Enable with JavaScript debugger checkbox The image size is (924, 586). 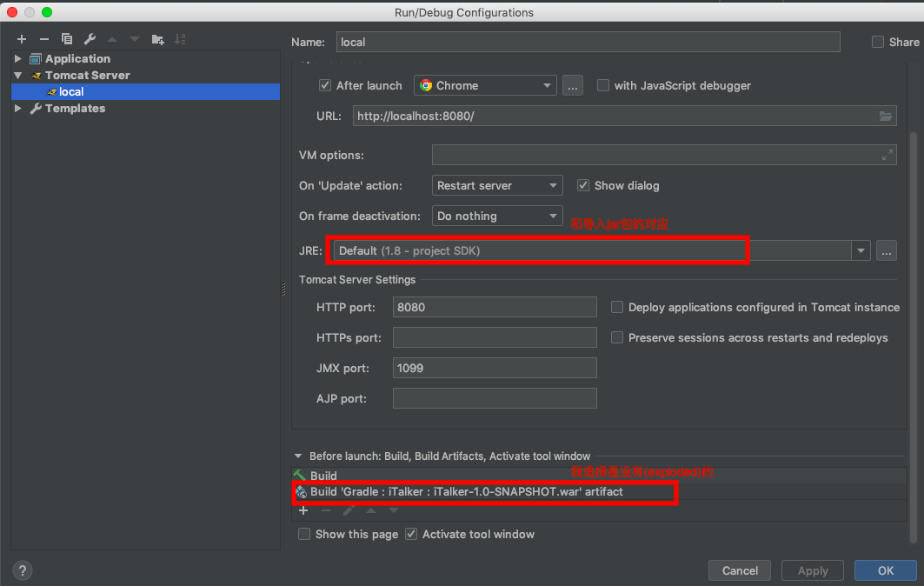[603, 85]
